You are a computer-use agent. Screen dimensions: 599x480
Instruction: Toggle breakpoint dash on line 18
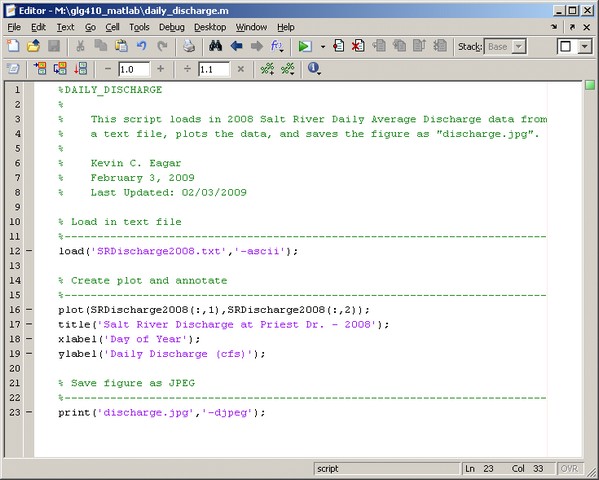tap(29, 339)
